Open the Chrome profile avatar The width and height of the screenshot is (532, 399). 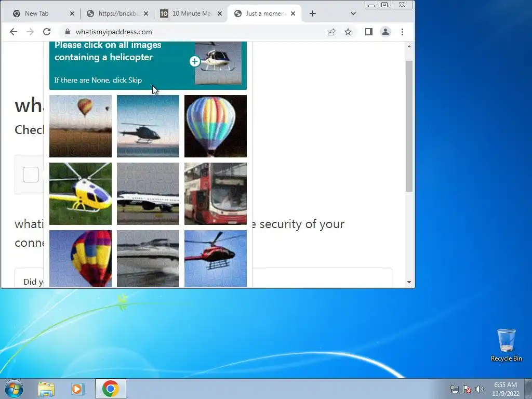(x=385, y=32)
